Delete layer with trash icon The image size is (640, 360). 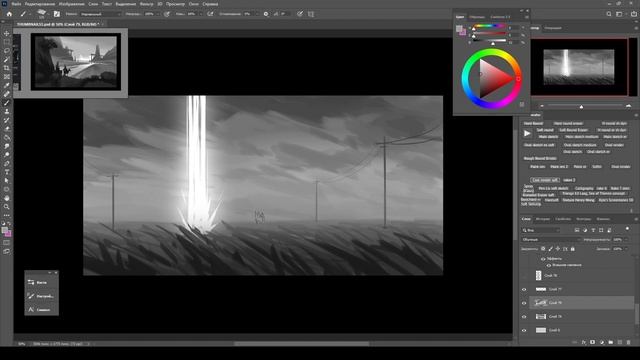click(x=629, y=342)
